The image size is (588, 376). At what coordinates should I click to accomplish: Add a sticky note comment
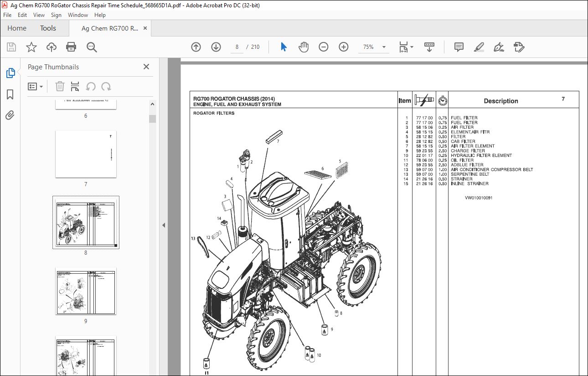coord(459,47)
